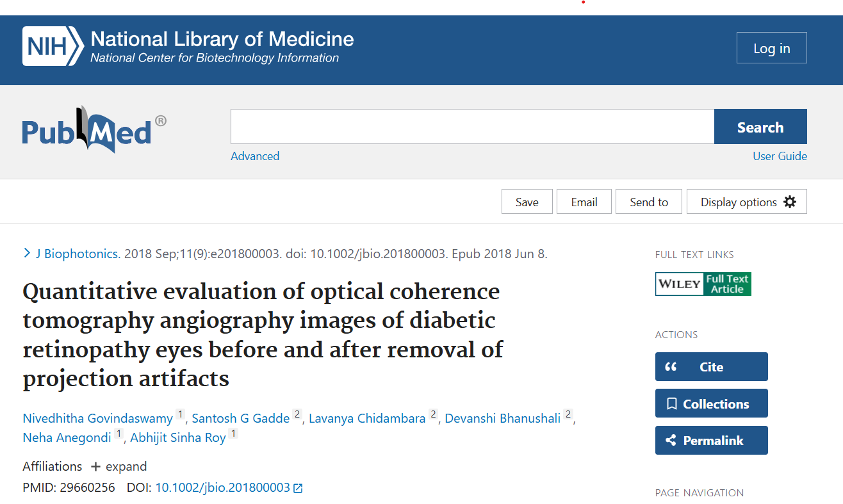Open the Send to dropdown

[x=648, y=201]
